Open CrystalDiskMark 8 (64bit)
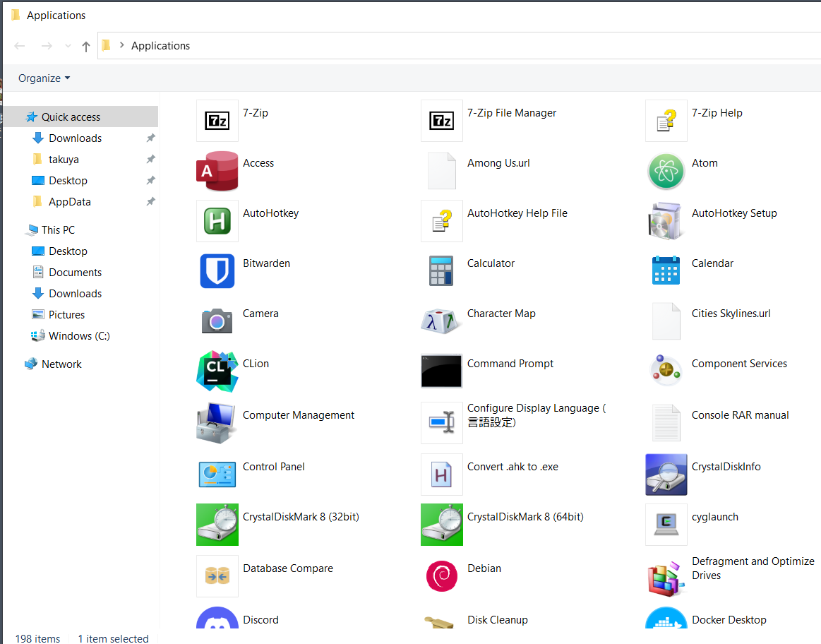821x644 pixels. click(441, 525)
